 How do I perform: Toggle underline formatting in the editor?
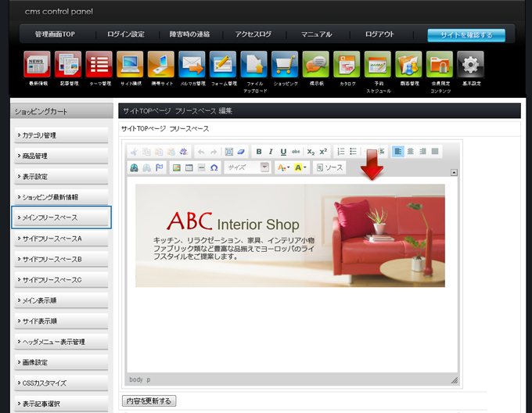click(x=283, y=152)
